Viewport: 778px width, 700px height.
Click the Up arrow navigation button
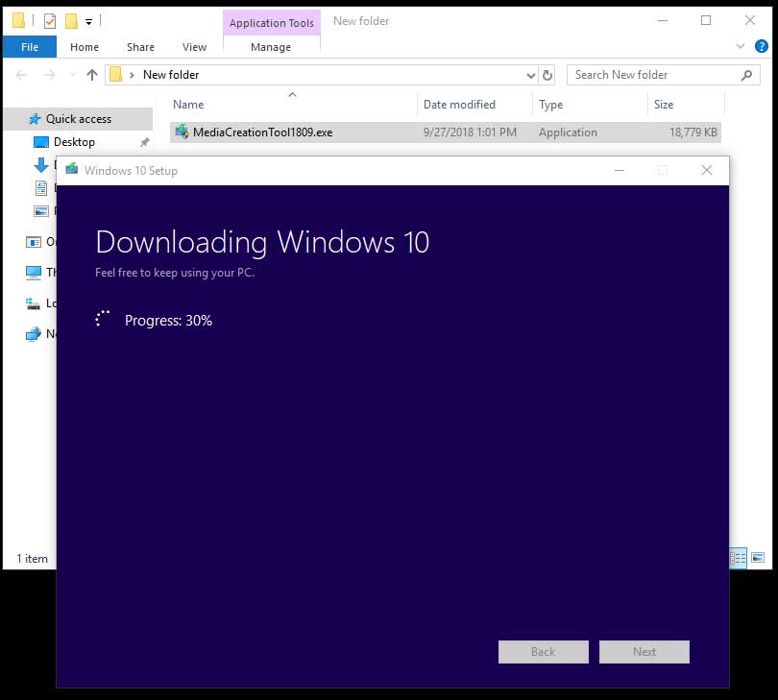[92, 75]
